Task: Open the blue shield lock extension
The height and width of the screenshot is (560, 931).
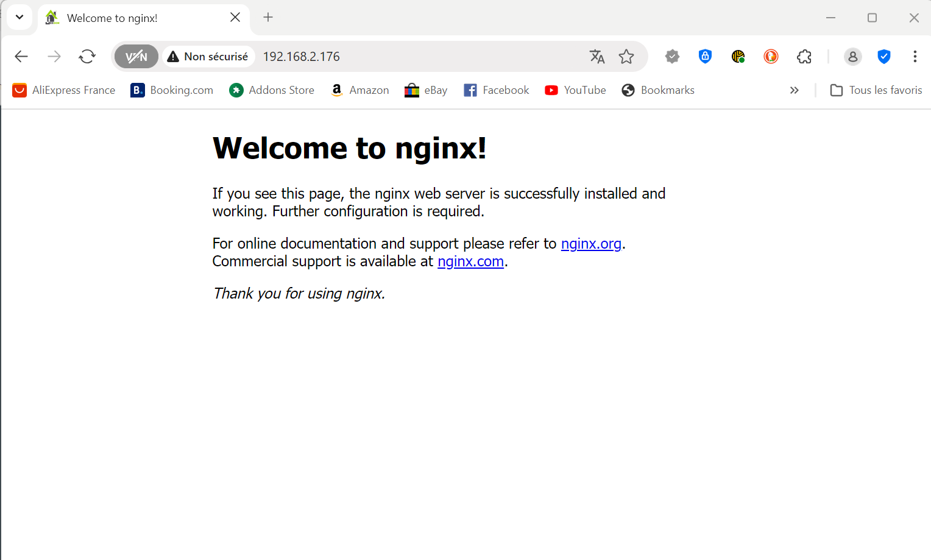Action: click(705, 57)
